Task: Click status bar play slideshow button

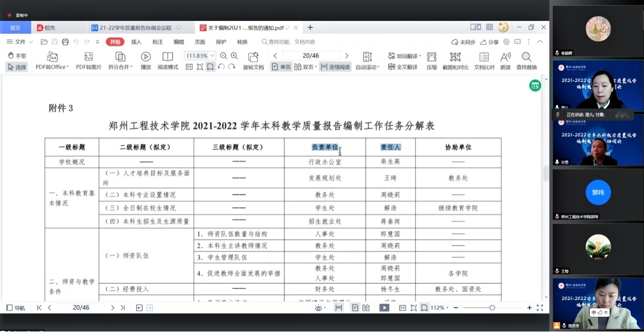Action: click(x=384, y=307)
